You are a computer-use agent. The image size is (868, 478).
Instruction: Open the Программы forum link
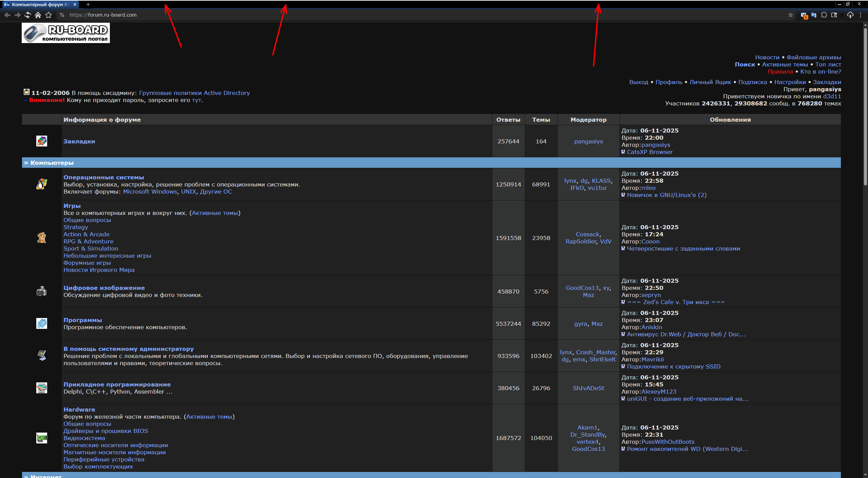pos(83,320)
